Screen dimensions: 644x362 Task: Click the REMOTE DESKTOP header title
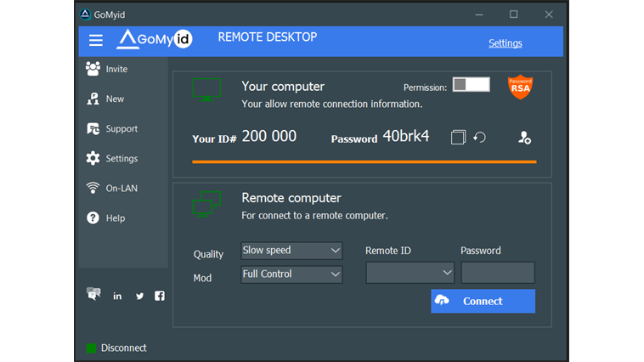pyautogui.click(x=268, y=37)
